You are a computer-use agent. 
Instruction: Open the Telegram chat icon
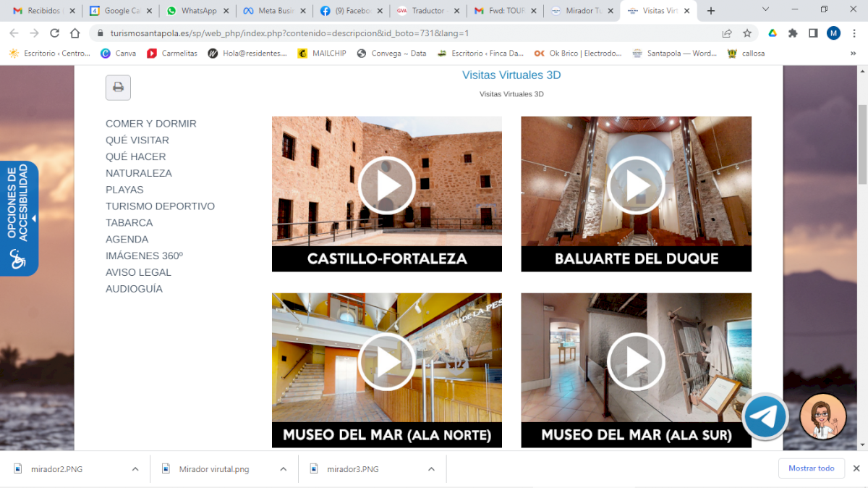[765, 417]
